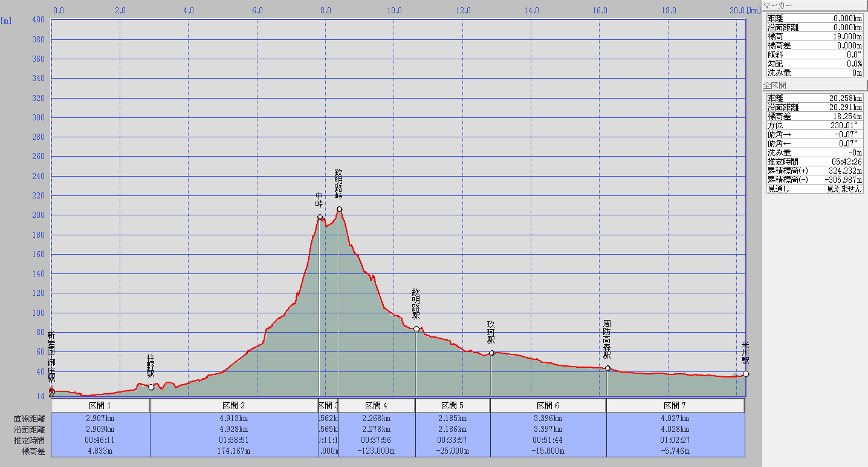
Task: Click the 区間 5 section header
Action: (453, 405)
